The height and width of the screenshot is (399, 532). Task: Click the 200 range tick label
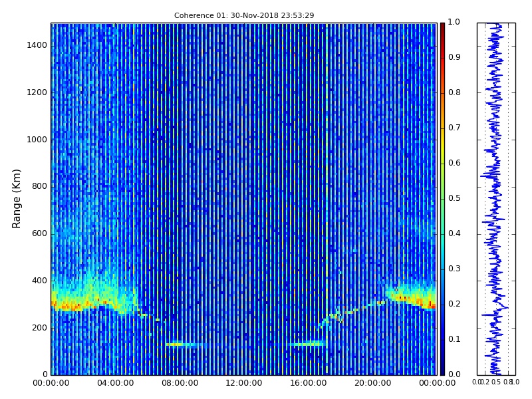tap(39, 328)
